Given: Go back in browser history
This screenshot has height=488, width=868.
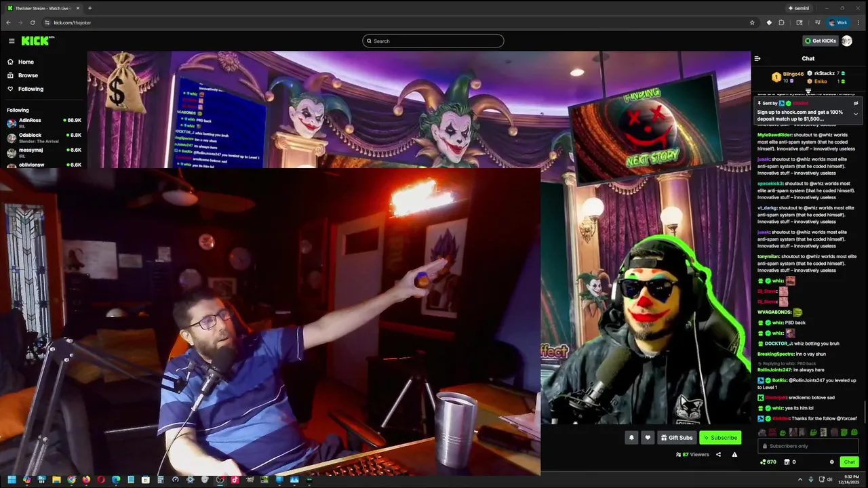Looking at the screenshot, I should [8, 22].
